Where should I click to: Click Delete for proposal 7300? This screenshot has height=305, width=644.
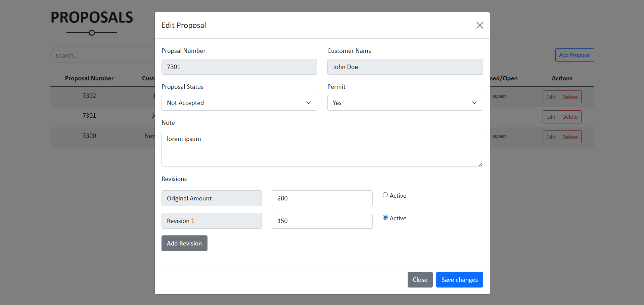click(x=570, y=137)
